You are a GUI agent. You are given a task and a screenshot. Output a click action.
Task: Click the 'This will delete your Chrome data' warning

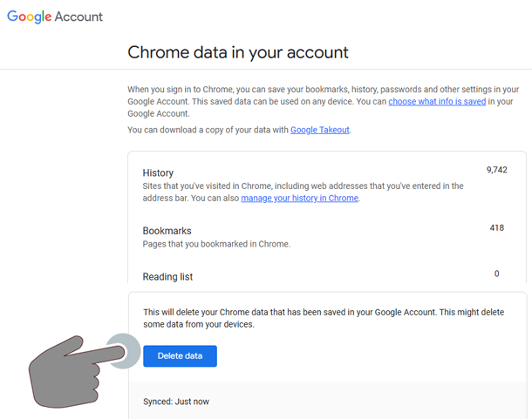(x=324, y=318)
